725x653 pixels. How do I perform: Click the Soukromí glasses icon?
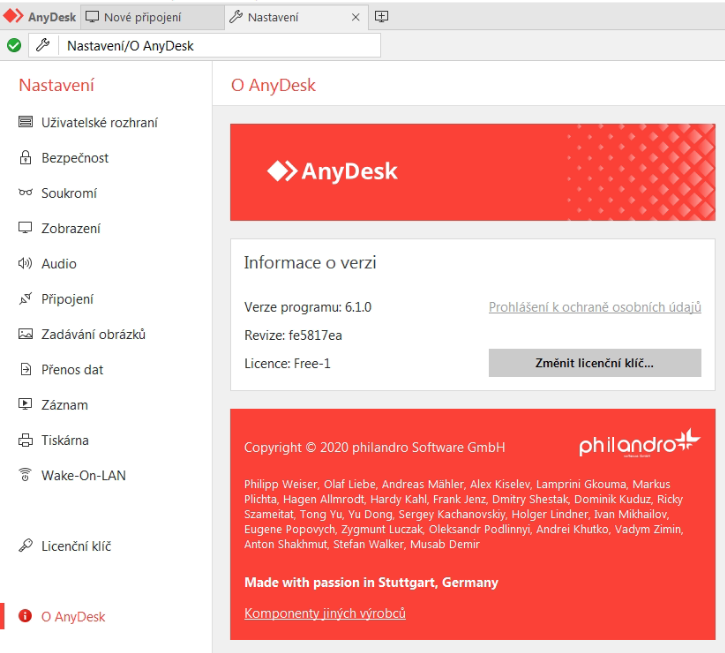[x=25, y=192]
